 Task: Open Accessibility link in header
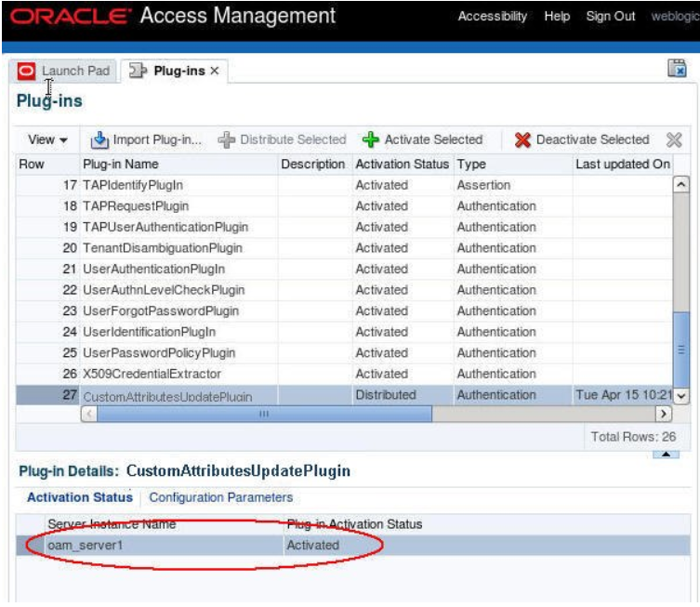(x=492, y=17)
